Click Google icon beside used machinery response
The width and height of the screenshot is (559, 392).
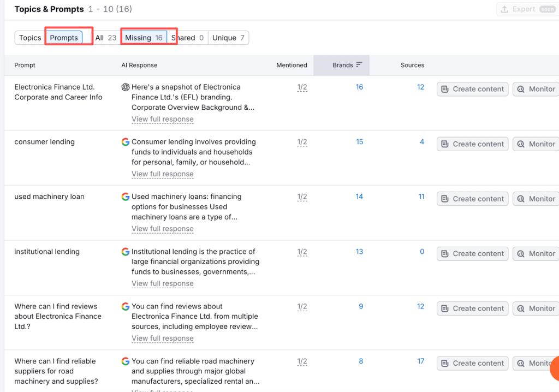point(126,197)
